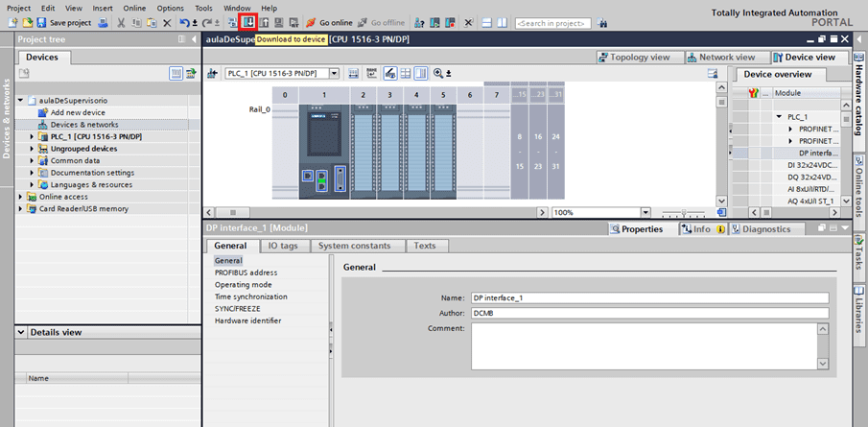Viewport: 868px width, 427px height.
Task: Click the Upload from device icon
Action: point(264,23)
